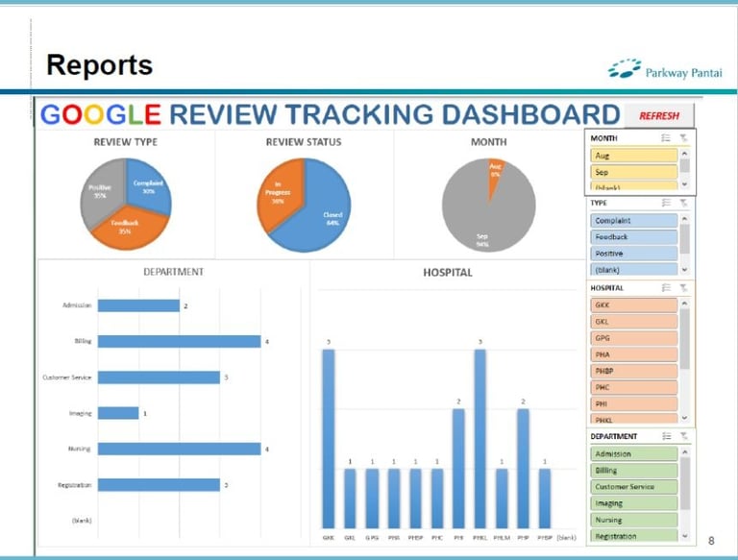Click the Parkway Pantai logo
Screen dimensions: 738x560
coord(665,69)
